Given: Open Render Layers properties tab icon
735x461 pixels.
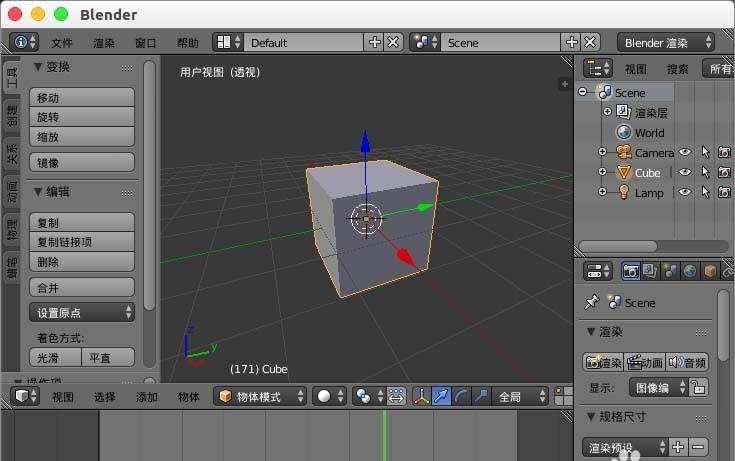Looking at the screenshot, I should coord(650,271).
